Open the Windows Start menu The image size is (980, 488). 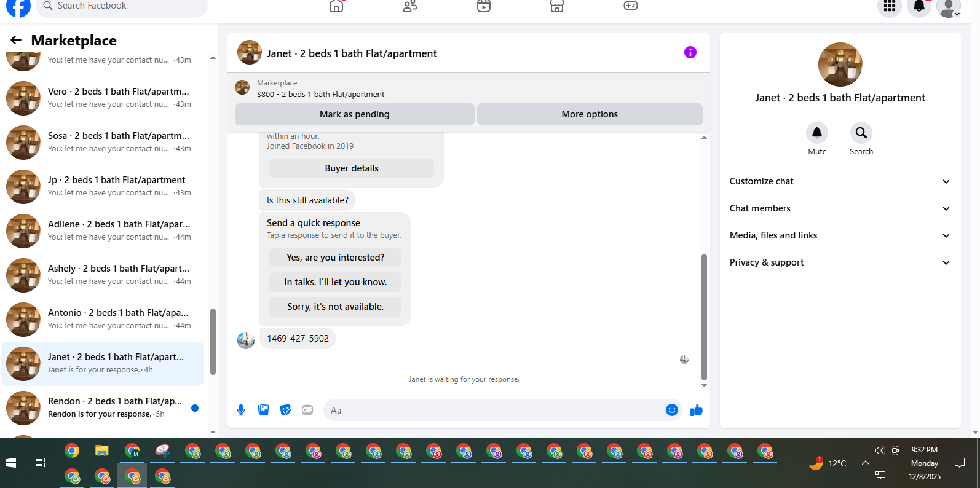(x=11, y=463)
